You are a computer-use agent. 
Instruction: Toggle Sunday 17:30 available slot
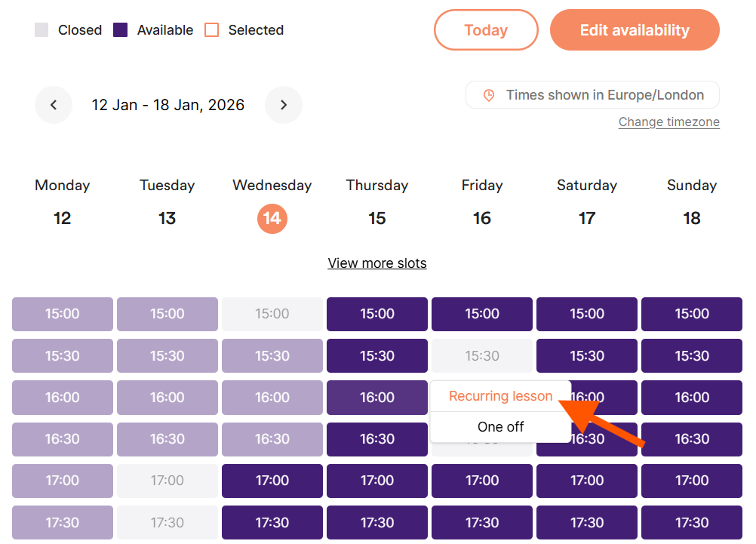692,523
